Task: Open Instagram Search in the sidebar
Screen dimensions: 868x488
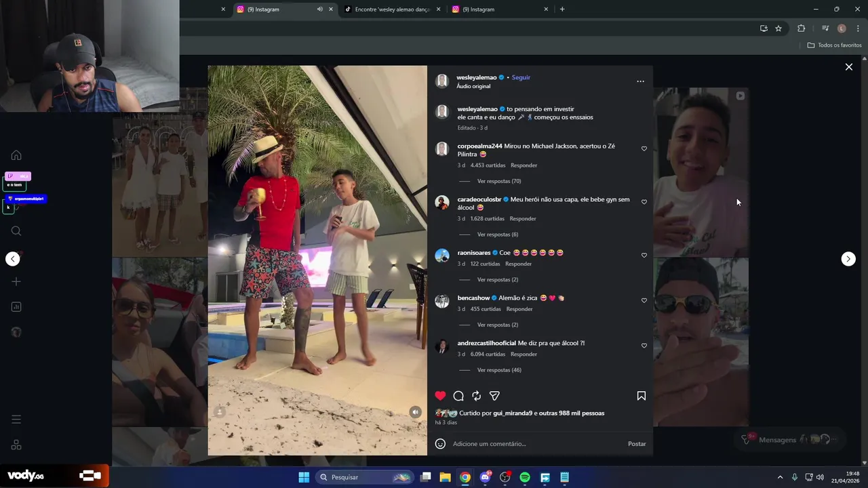Action: (16, 231)
